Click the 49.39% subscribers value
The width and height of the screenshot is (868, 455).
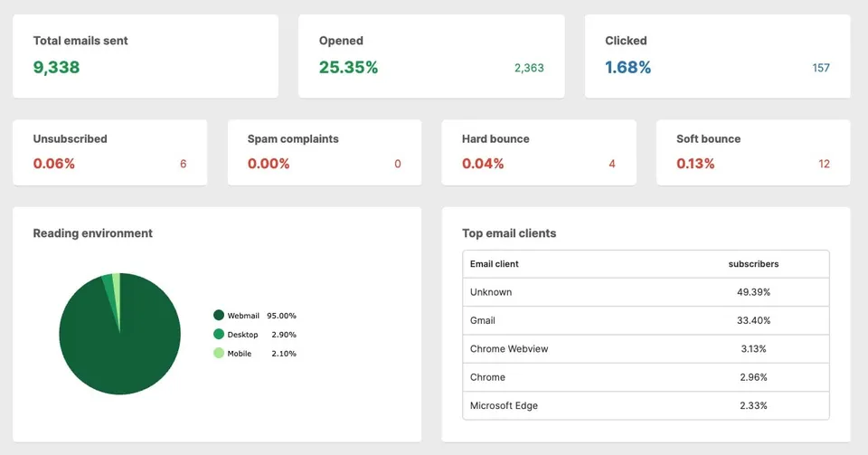pyautogui.click(x=753, y=292)
